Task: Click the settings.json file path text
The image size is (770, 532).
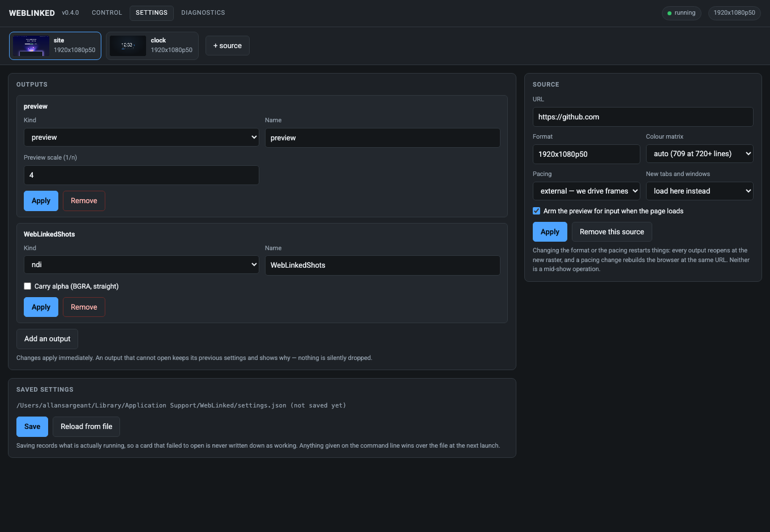Action: [181, 405]
